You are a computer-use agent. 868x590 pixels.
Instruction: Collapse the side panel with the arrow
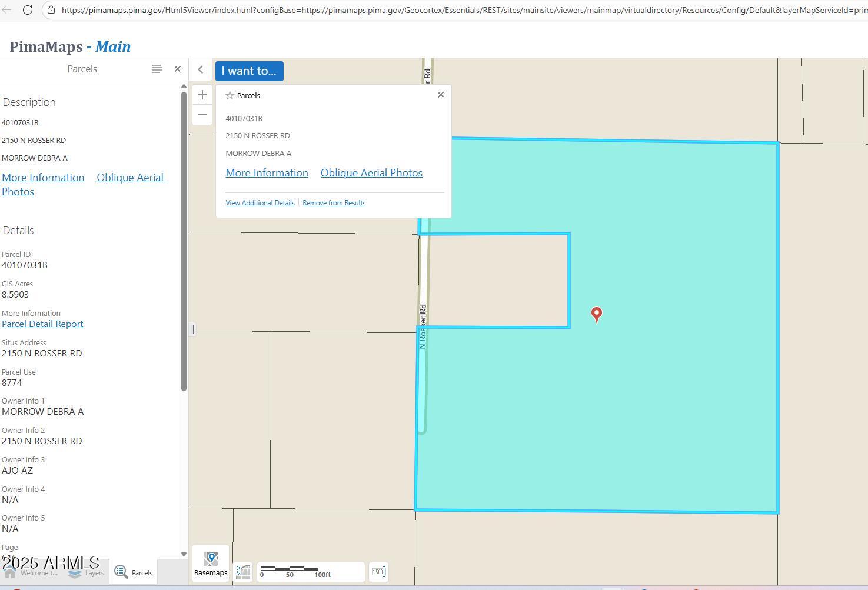(201, 70)
